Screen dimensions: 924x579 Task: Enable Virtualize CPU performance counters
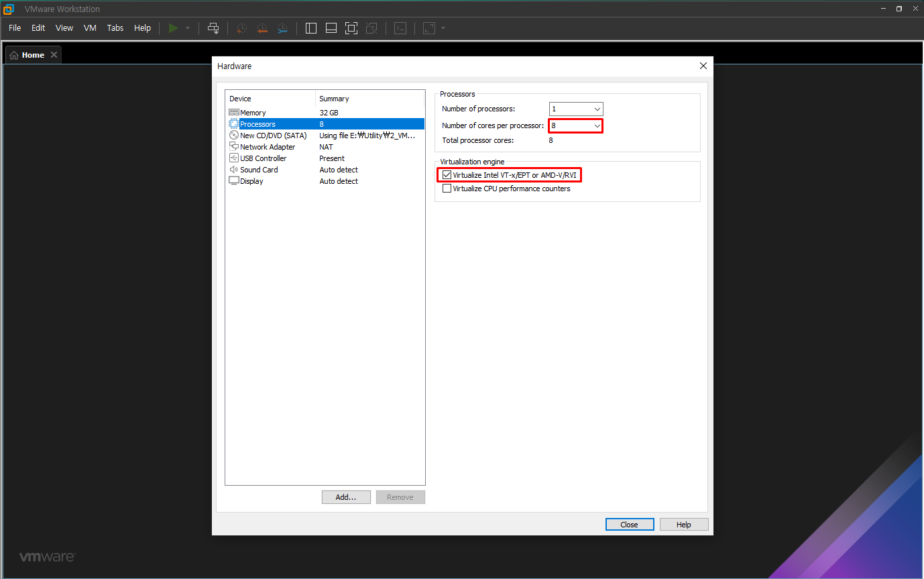447,189
